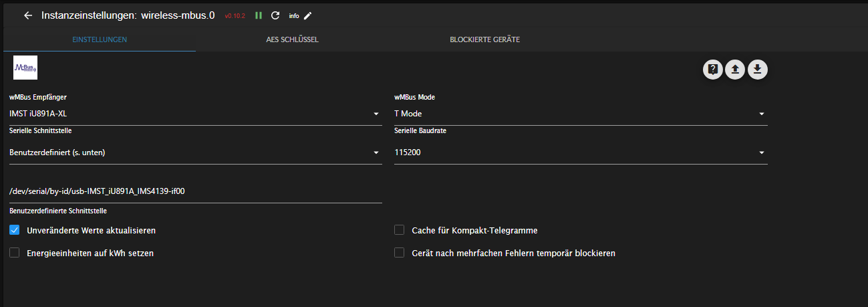Click the back arrow to leave instance settings
The height and width of the screenshot is (307, 868).
[28, 15]
